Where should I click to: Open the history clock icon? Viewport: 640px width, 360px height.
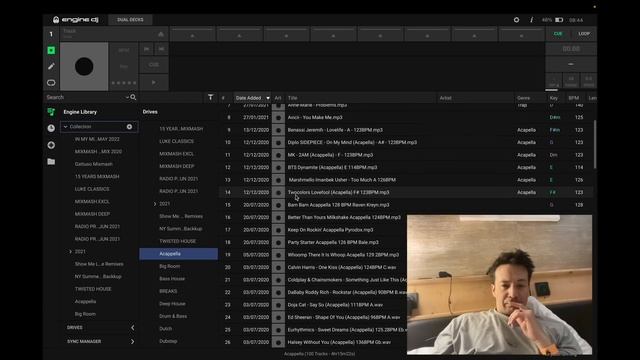click(x=51, y=128)
